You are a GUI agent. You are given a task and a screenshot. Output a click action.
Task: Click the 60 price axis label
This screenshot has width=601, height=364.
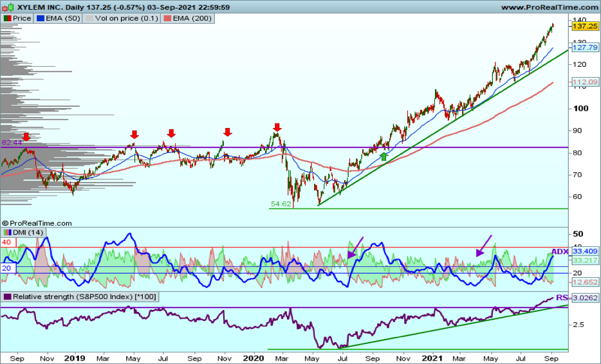[577, 197]
